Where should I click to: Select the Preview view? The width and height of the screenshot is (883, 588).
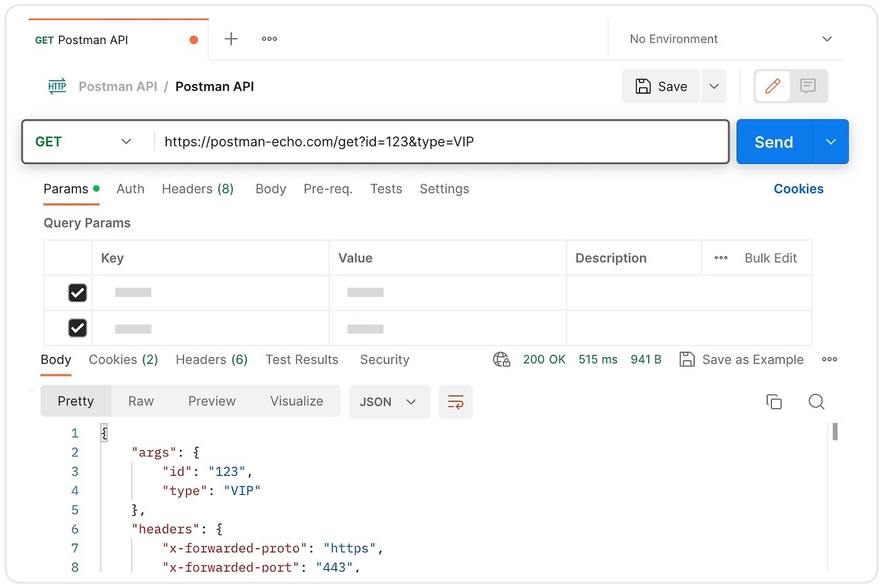[x=212, y=401]
